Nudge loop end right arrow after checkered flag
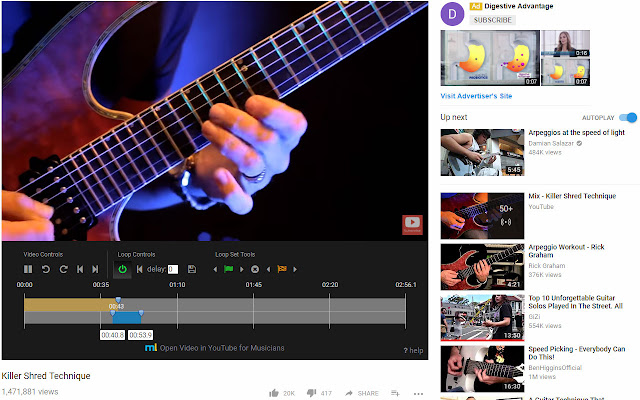The image size is (640, 400). point(295,269)
